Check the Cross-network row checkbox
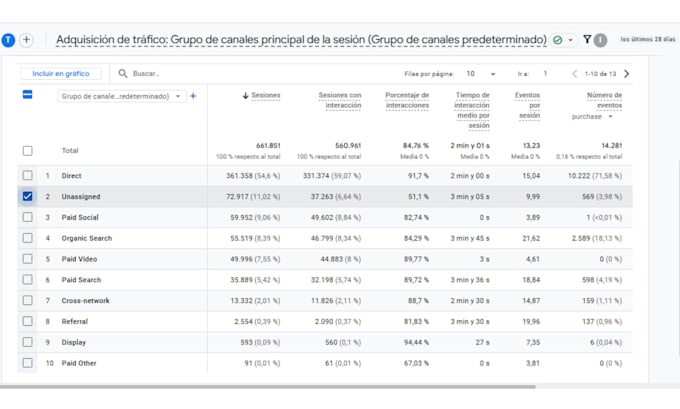 point(27,300)
